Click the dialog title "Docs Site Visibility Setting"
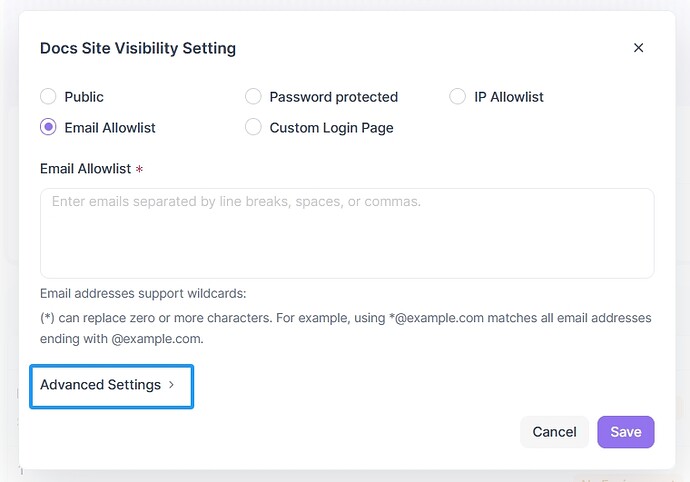The width and height of the screenshot is (690, 482). pos(138,48)
